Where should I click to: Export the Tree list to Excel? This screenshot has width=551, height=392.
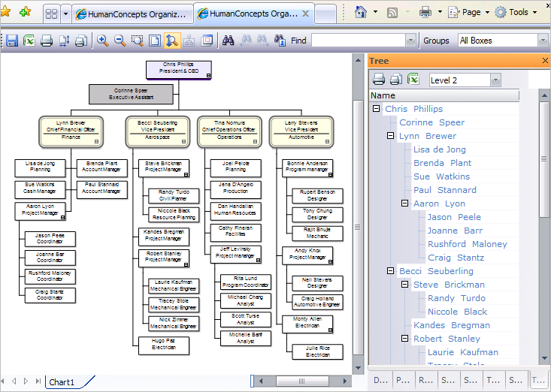point(413,79)
